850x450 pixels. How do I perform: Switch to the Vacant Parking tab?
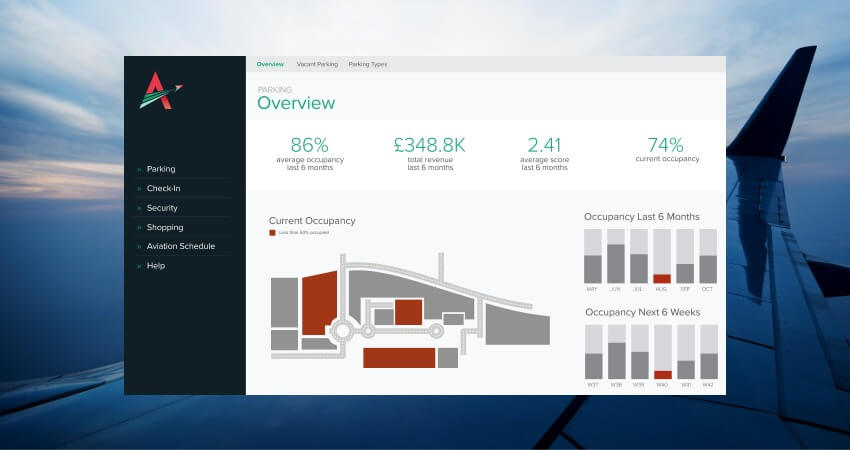pos(317,64)
